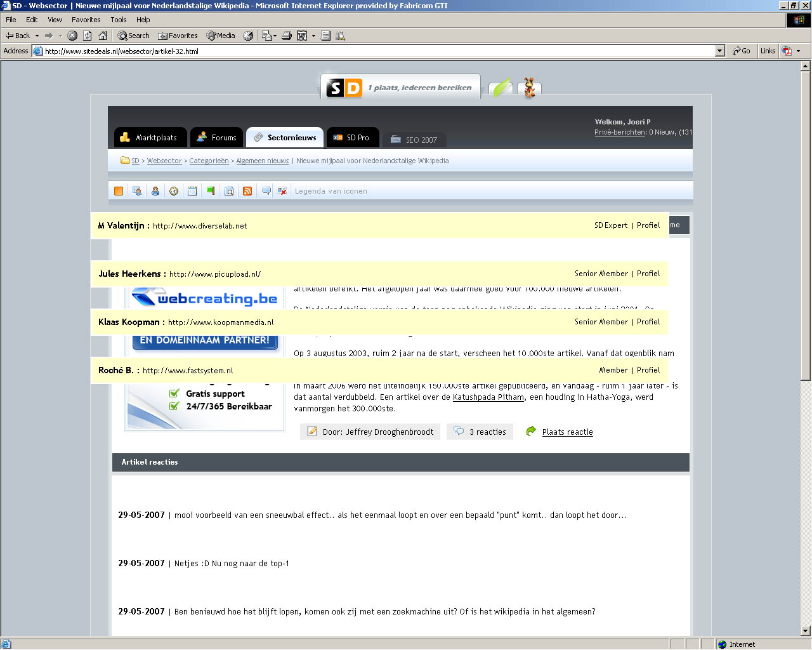The image size is (812, 650).
Task: Click the Mail icon in the toolbar
Action: click(x=266, y=36)
